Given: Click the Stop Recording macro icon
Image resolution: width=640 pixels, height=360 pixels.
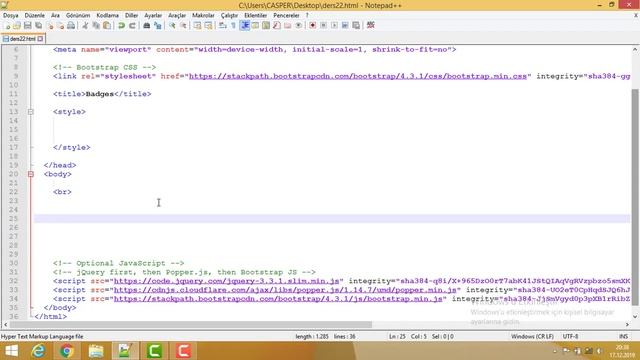Looking at the screenshot, I should 323,25.
